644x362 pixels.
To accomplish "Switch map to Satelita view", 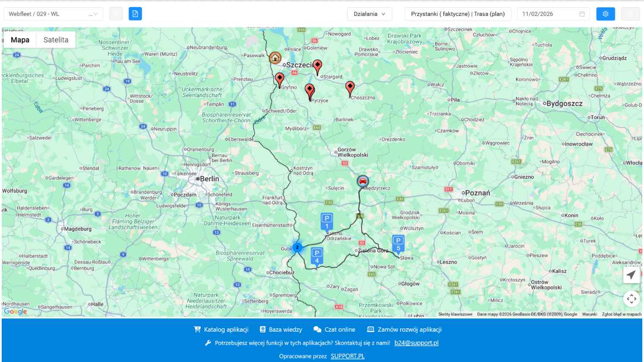I will point(56,40).
